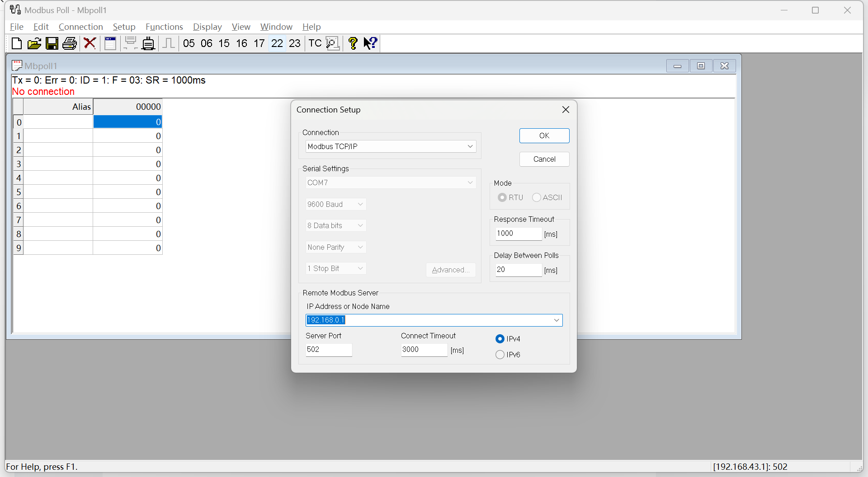Click the New document toolbar icon
The height and width of the screenshot is (477, 868).
[x=17, y=43]
